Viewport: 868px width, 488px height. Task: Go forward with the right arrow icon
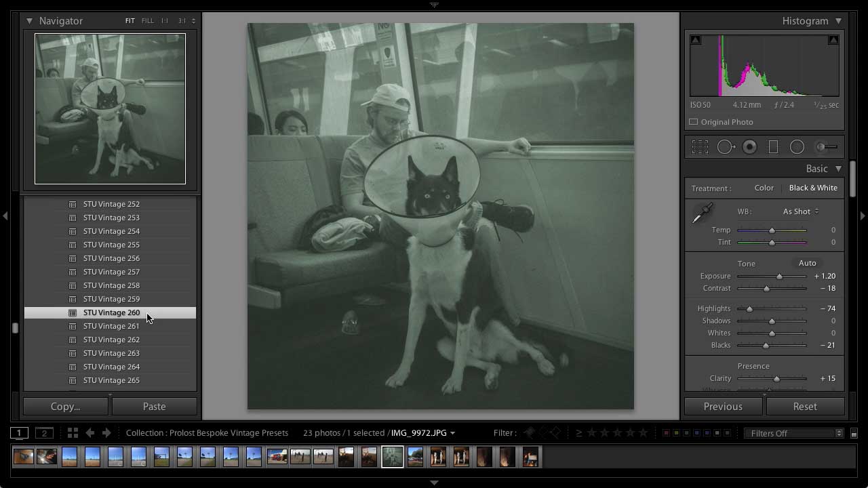(106, 433)
